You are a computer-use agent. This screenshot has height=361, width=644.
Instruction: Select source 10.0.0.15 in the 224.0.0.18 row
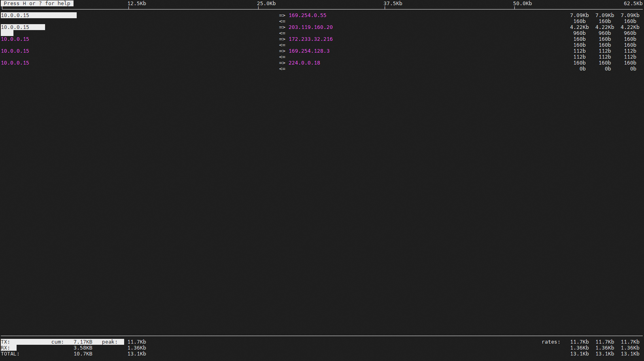(x=15, y=63)
